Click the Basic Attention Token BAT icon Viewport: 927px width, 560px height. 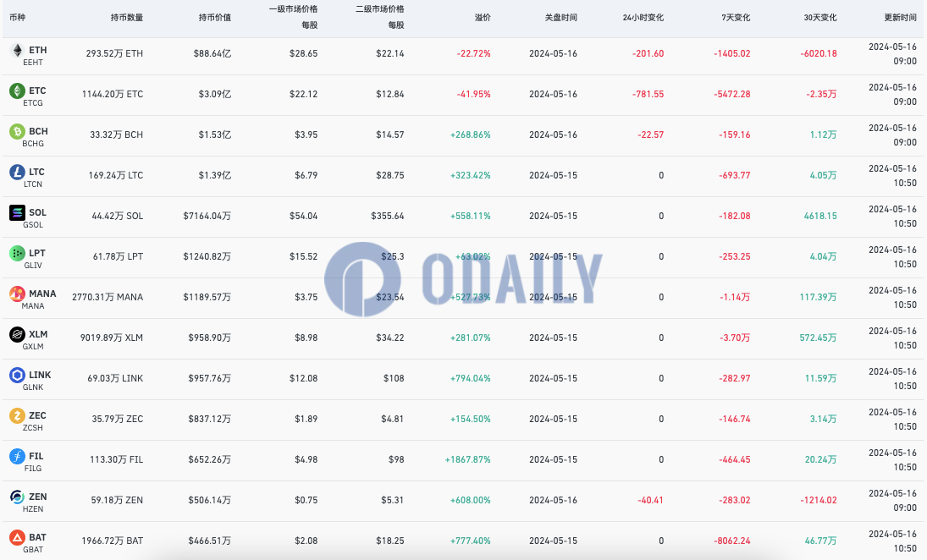tap(17, 537)
